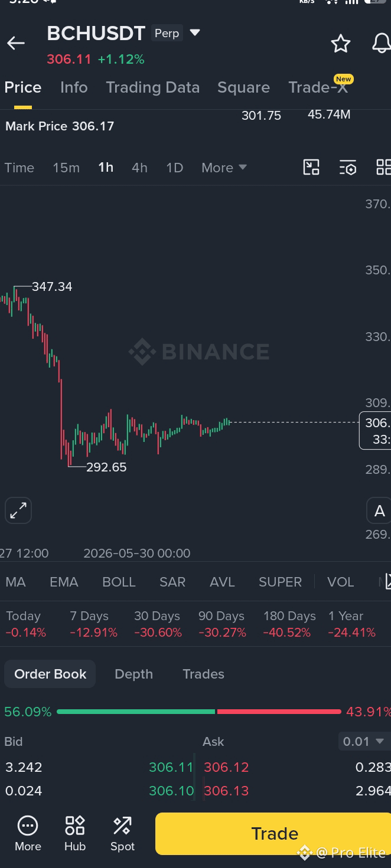Select the Depth tab

(133, 674)
